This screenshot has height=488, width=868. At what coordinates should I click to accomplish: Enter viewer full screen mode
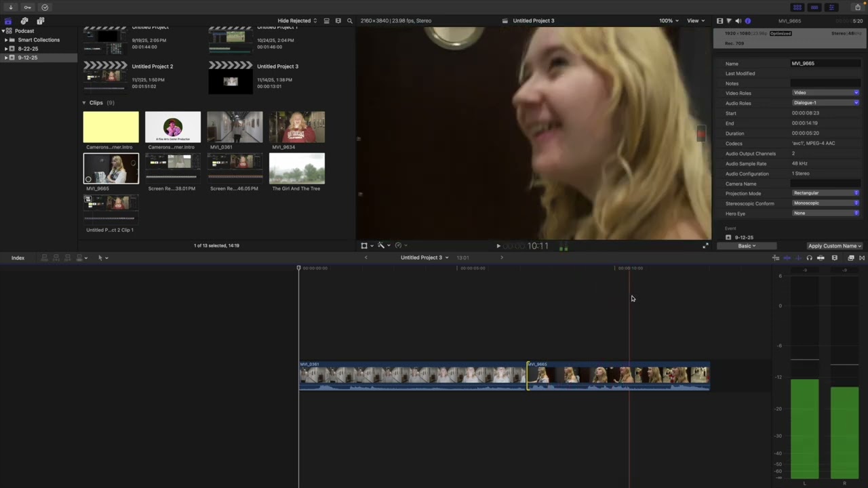click(705, 246)
